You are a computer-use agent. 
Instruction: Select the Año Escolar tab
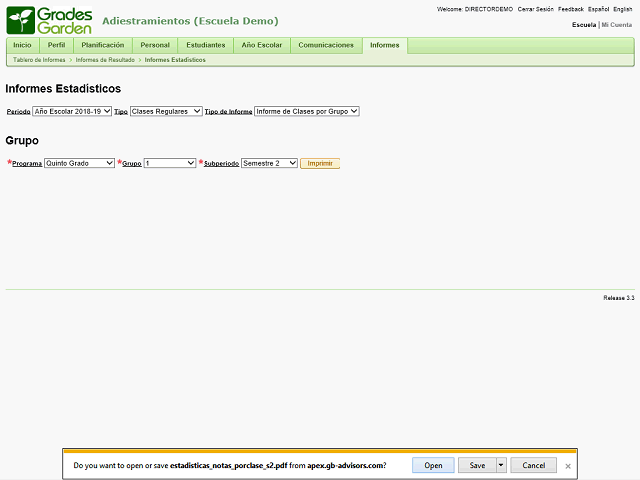point(262,45)
